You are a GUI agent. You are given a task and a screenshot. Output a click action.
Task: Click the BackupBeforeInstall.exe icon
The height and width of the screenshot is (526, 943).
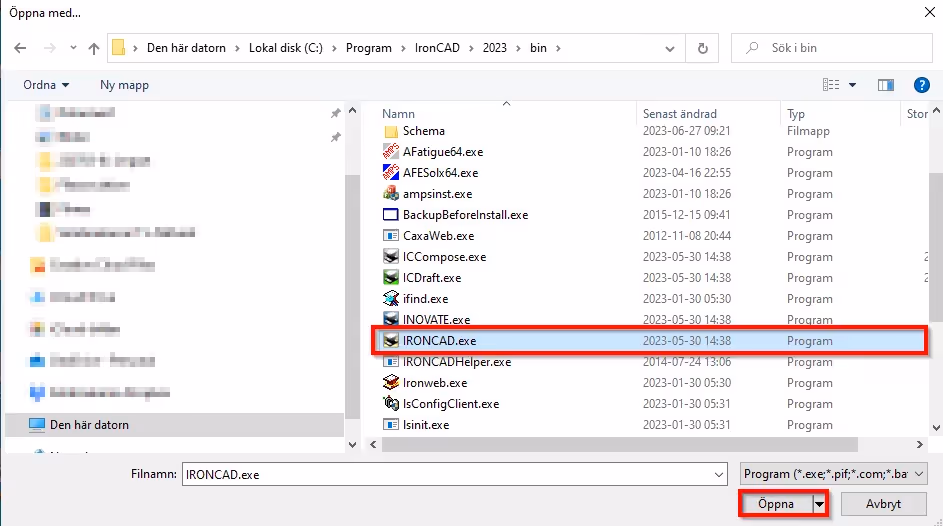[391, 215]
